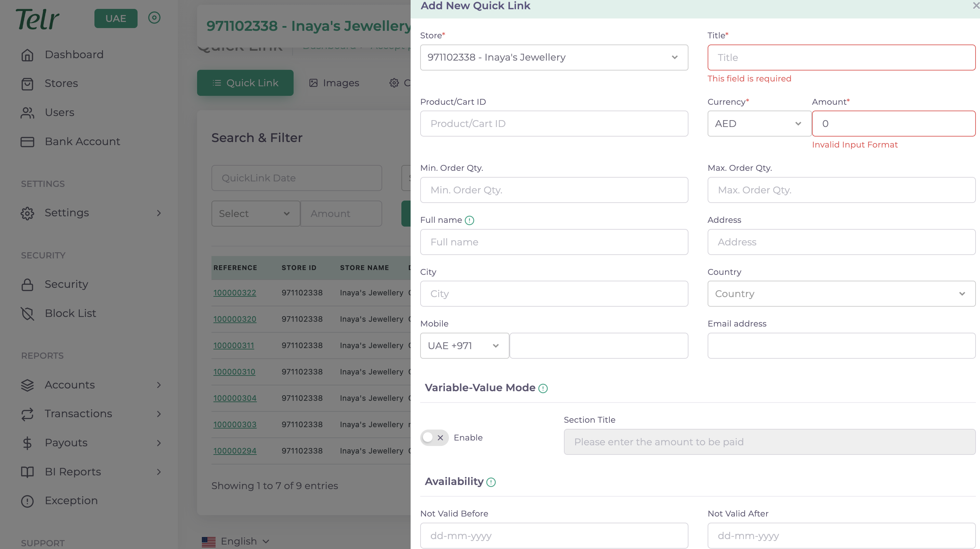Click the US flag language icon
The width and height of the screenshot is (980, 549).
coord(208,541)
